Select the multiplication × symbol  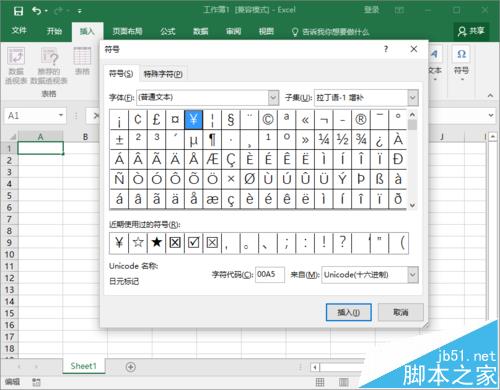pyautogui.click(x=231, y=179)
